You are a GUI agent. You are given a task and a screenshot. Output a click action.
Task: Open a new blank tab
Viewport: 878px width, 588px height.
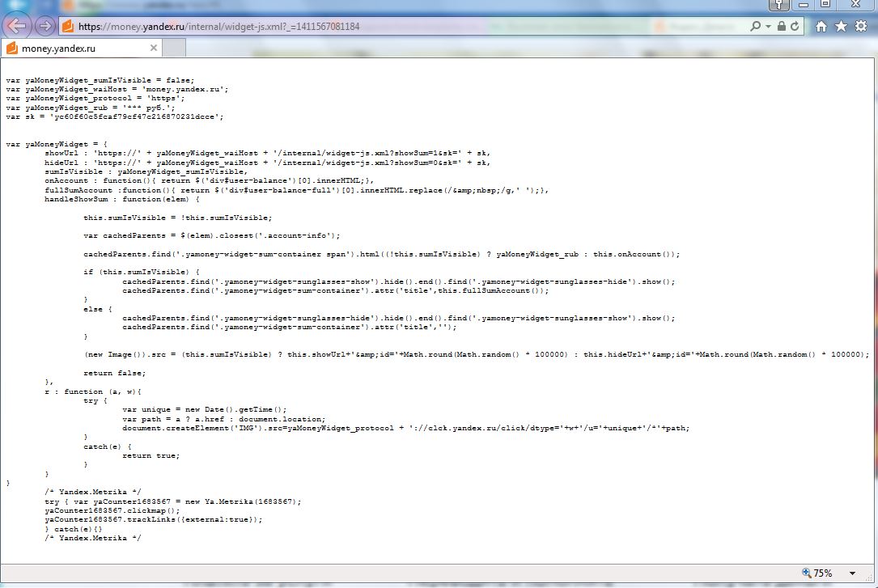[x=174, y=48]
